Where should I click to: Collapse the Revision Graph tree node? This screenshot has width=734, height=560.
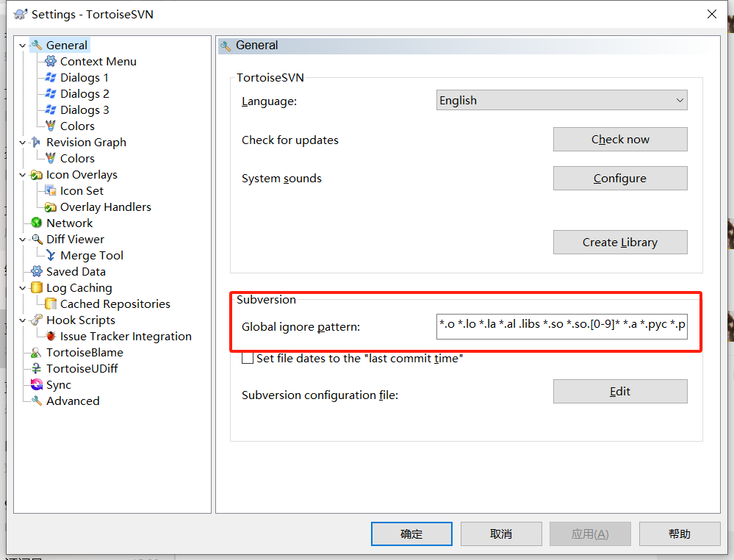[22, 143]
